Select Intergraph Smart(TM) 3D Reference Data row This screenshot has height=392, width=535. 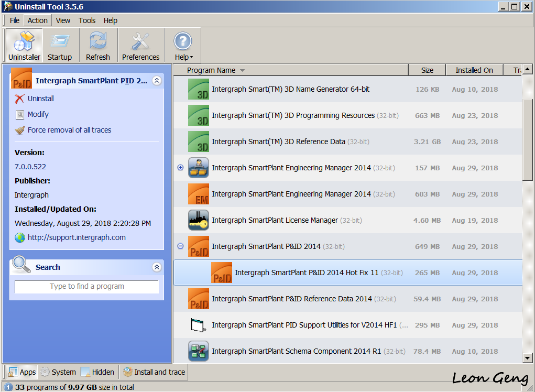pyautogui.click(x=348, y=141)
